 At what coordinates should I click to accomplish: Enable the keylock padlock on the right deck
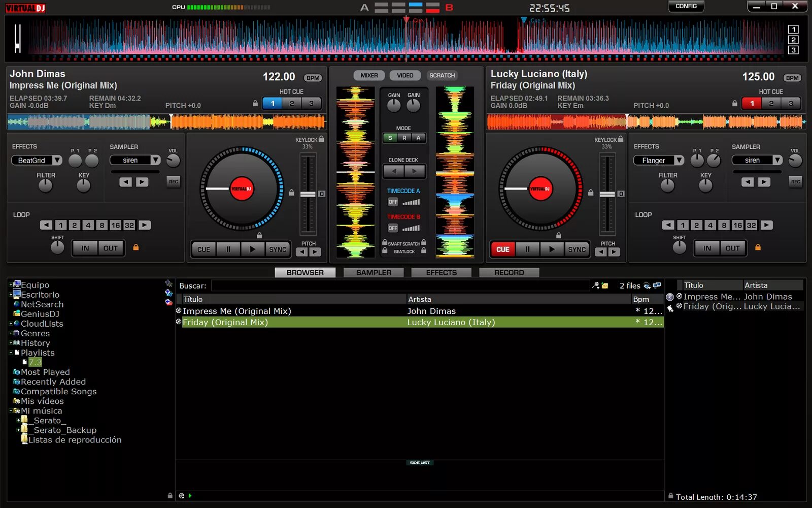(620, 139)
